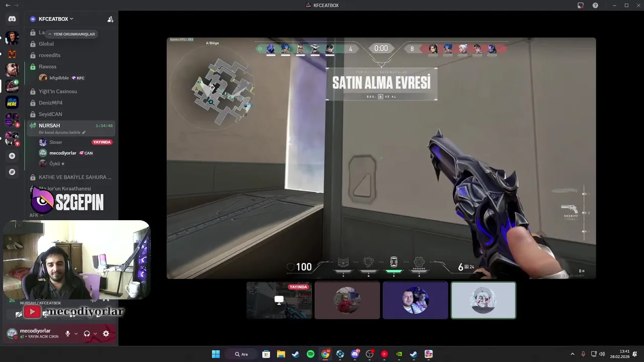This screenshot has width=644, height=362.
Task: Open OBS Studio from taskbar
Action: tap(370, 354)
